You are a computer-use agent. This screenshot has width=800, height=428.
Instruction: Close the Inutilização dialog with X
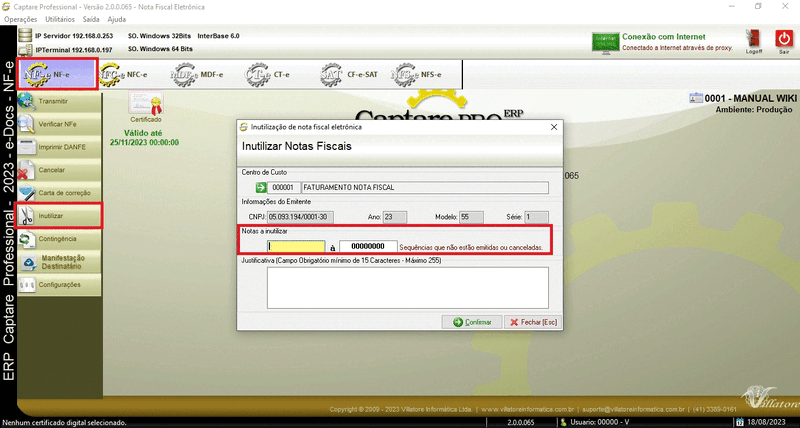554,127
